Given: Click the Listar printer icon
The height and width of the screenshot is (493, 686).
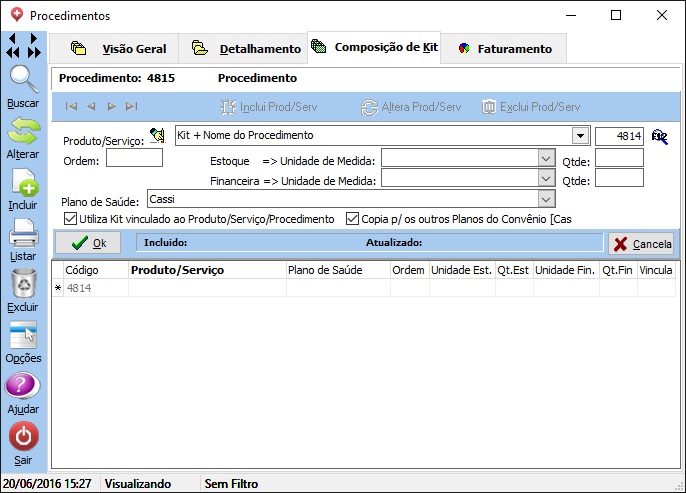Looking at the screenshot, I should pos(23,233).
